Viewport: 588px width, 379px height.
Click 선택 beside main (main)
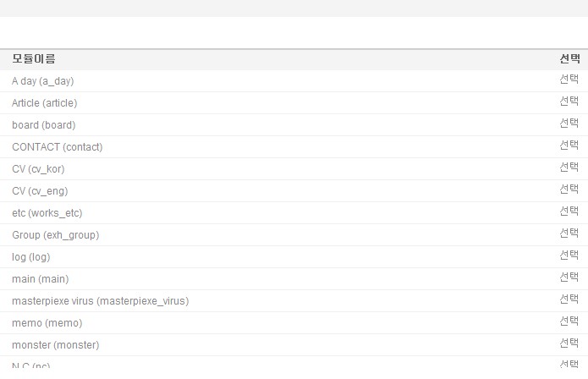pyautogui.click(x=569, y=277)
